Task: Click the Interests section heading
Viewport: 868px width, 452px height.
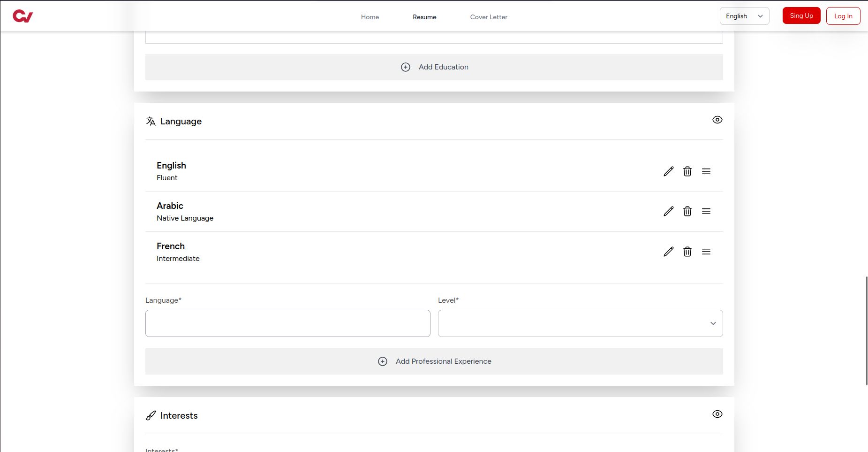Action: pyautogui.click(x=179, y=415)
